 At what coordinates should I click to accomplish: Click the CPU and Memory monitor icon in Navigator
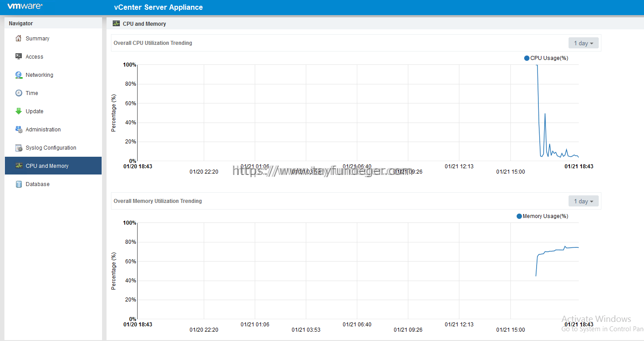click(19, 166)
